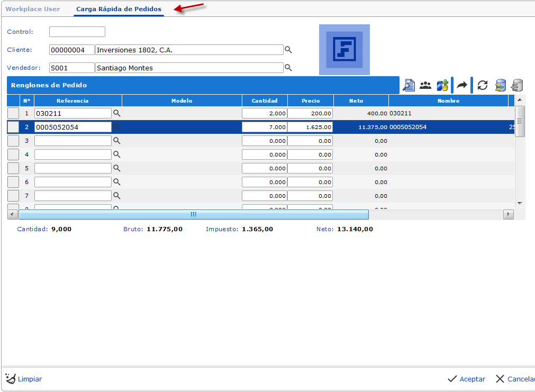This screenshot has width=535, height=392.
Task: Search for a client with the Cliente magnifier
Action: click(288, 50)
